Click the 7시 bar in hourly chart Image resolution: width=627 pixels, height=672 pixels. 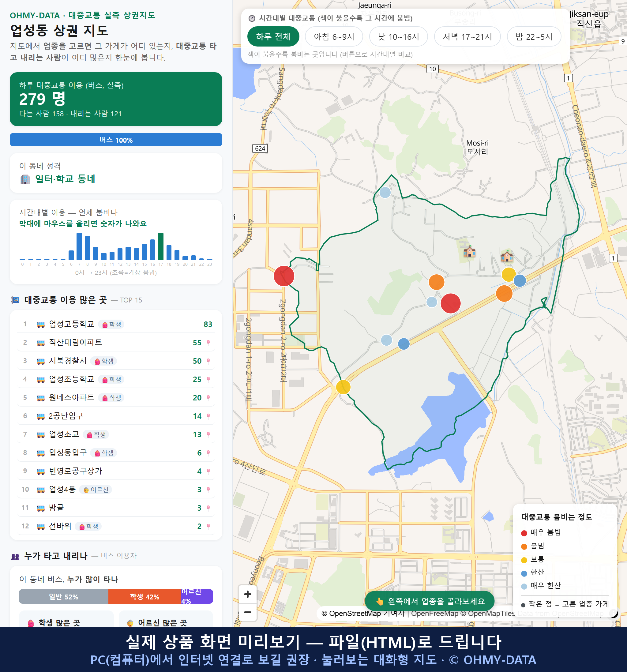pyautogui.click(x=79, y=246)
